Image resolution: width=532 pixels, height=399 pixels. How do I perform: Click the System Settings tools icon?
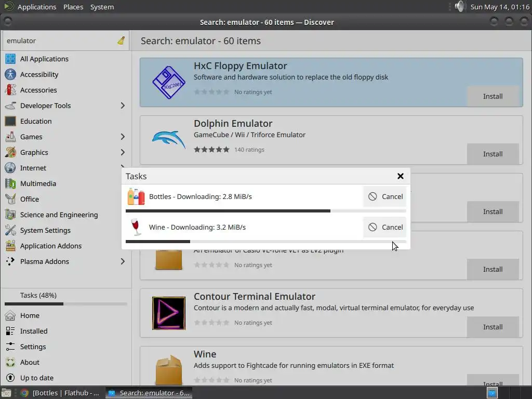tap(10, 230)
